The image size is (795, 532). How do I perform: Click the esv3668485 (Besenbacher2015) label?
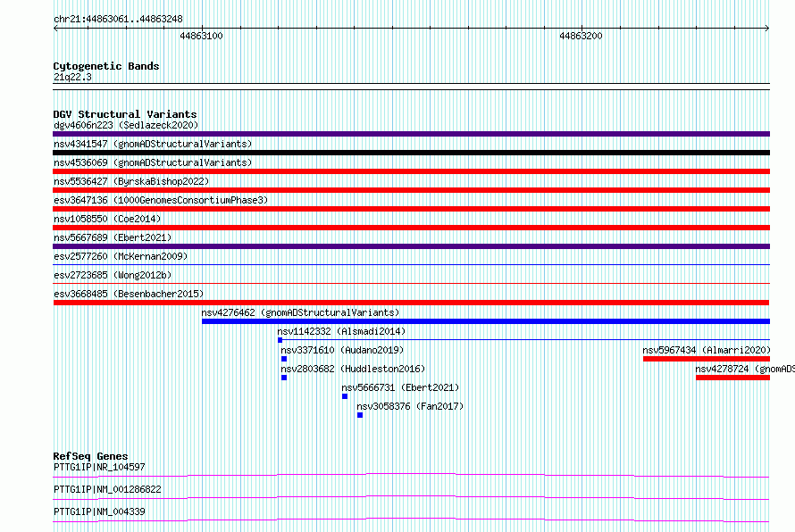coord(129,294)
